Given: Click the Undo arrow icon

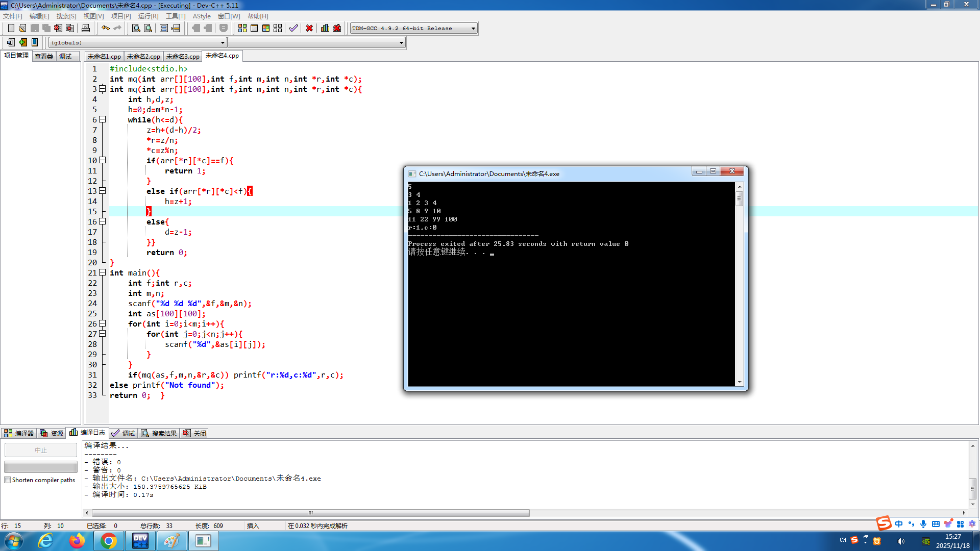Looking at the screenshot, I should 105,28.
